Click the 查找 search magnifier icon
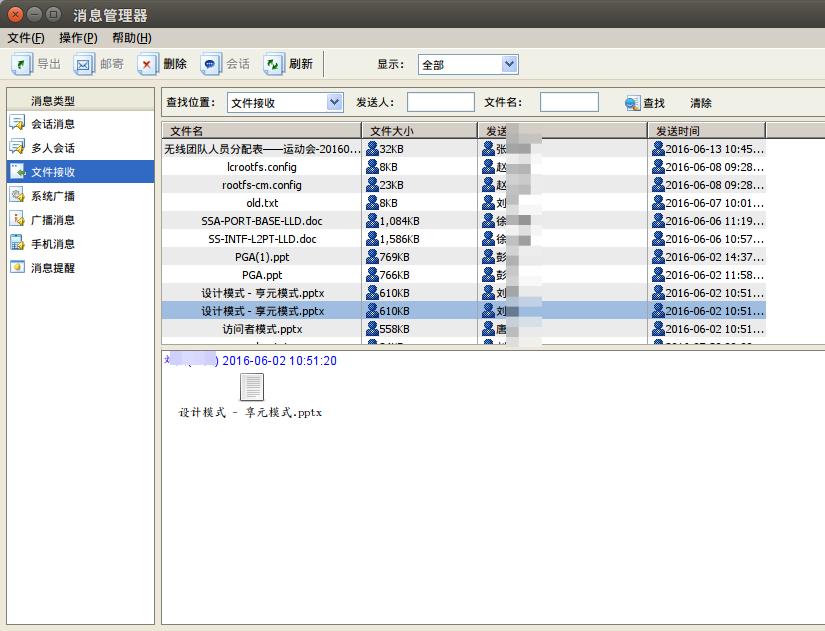 point(632,103)
